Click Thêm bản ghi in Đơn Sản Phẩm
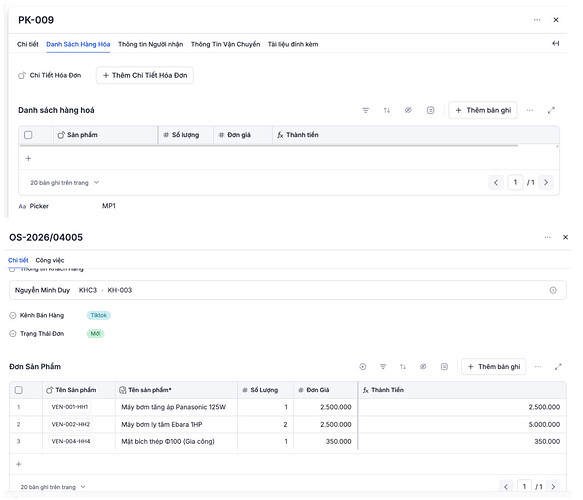This screenshot has width=583, height=500. tap(494, 367)
